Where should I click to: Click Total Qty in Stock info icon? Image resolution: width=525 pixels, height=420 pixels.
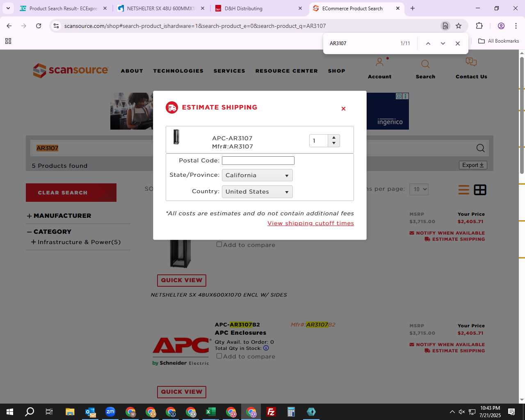266,348
